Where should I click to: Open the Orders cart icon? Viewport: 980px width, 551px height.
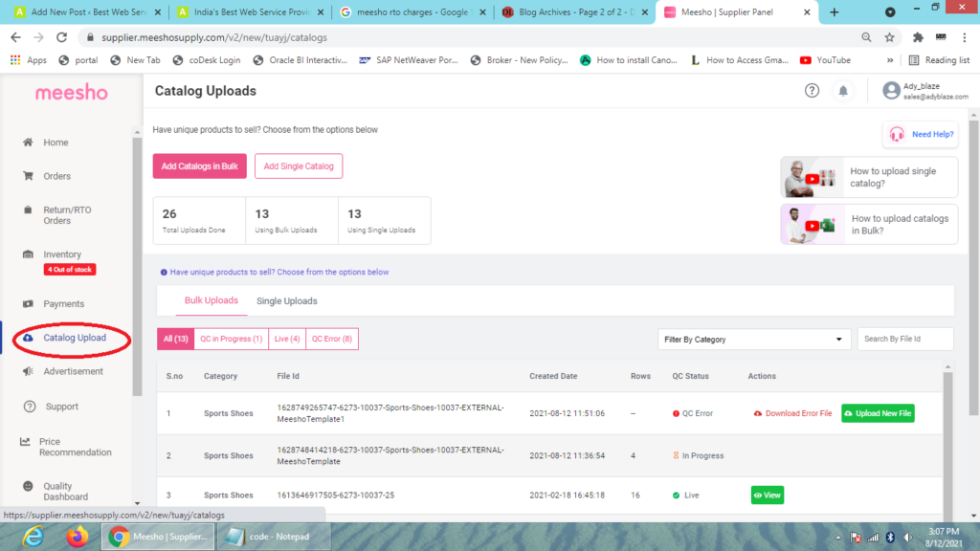pos(28,176)
